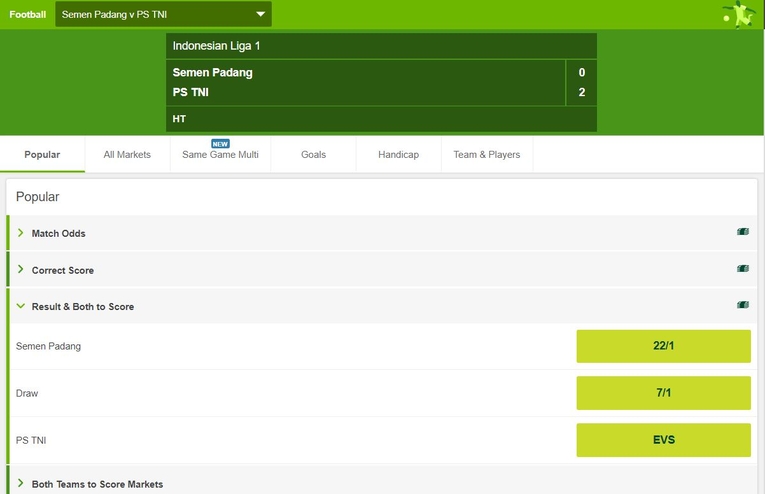765x494 pixels.
Task: Collapse the Result & Both to Score market
Action: pyautogui.click(x=383, y=306)
